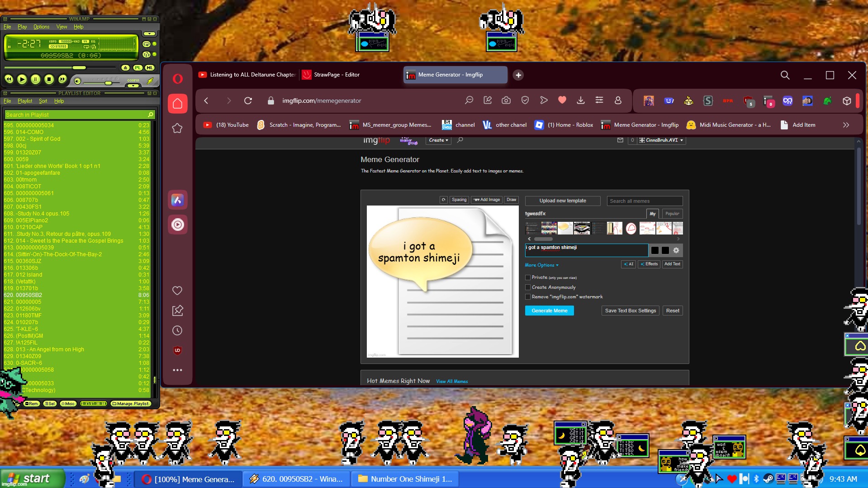Click Winamp's volume slider handle
Screen dimensions: 868x488
[x=108, y=83]
